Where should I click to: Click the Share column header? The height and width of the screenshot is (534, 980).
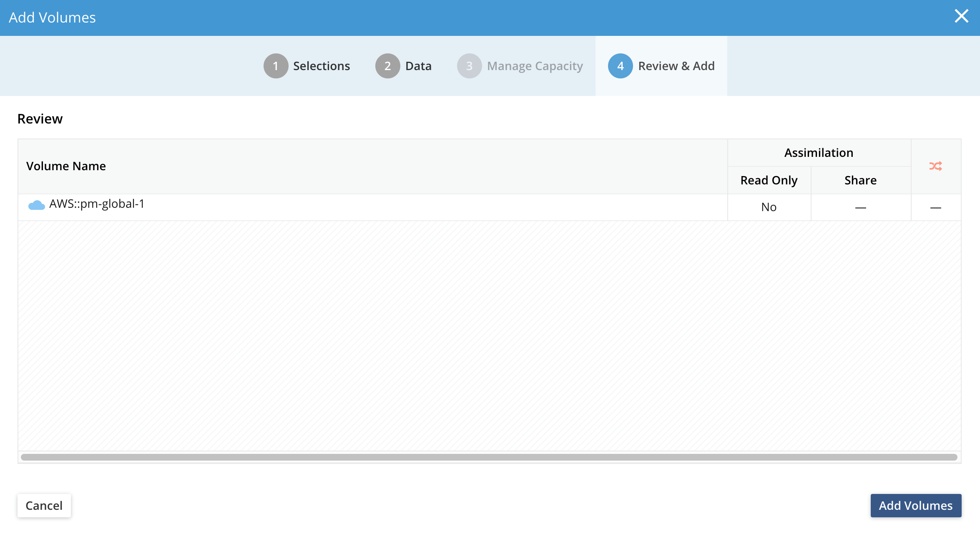coord(860,180)
